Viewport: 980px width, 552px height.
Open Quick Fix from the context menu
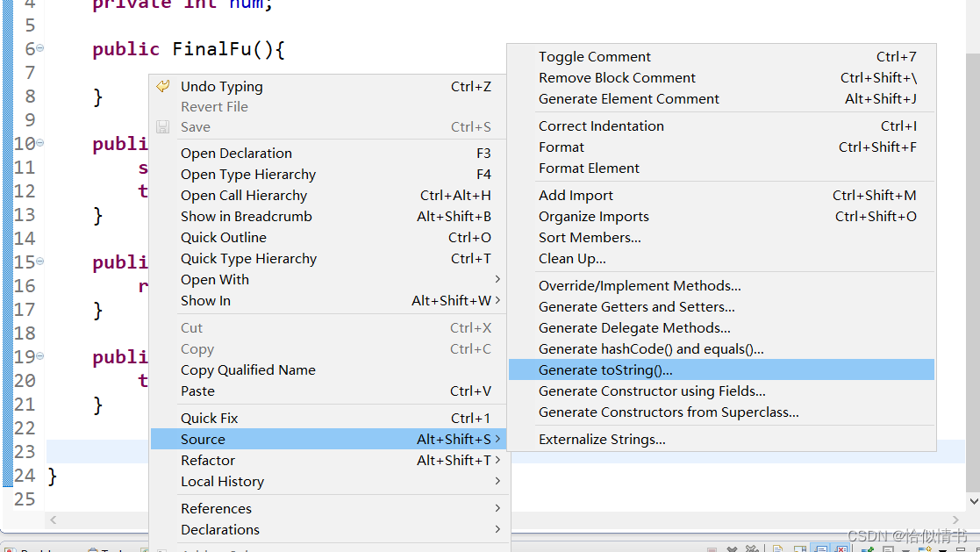point(209,419)
